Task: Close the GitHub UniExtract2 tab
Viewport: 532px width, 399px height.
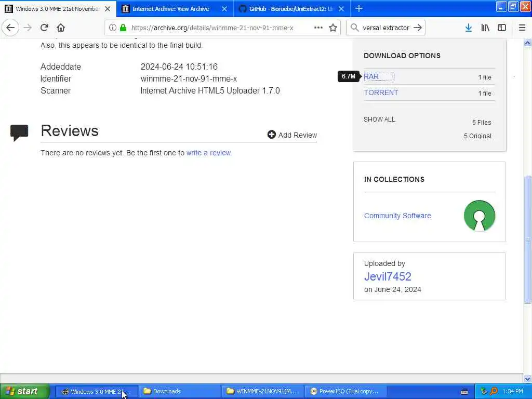Action: (341, 9)
